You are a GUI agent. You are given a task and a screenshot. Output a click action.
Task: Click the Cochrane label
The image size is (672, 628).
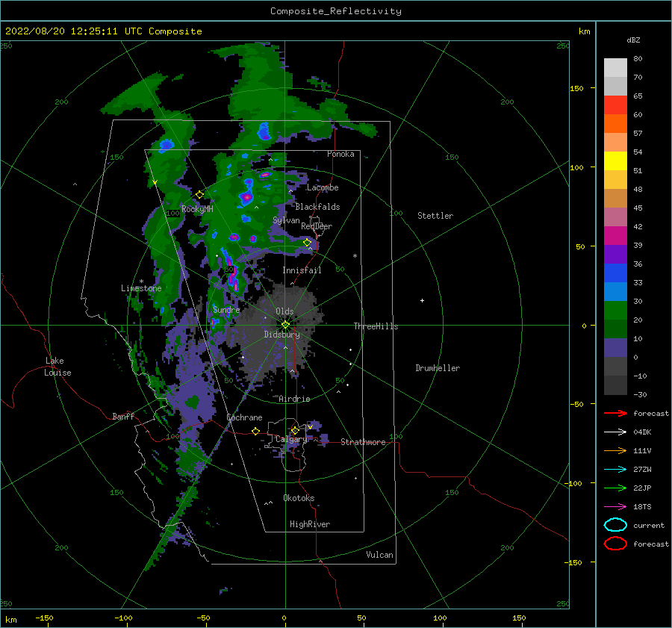(244, 417)
